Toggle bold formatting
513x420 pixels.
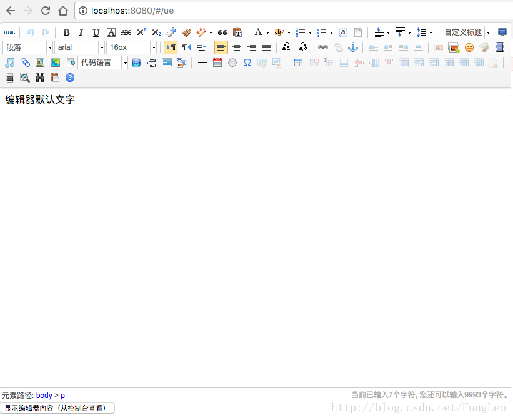66,32
